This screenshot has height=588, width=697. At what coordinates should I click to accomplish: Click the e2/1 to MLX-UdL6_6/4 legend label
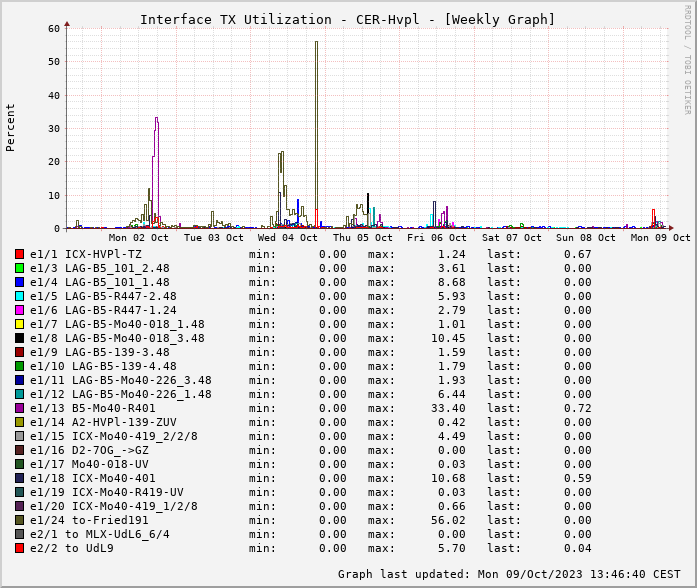(x=99, y=534)
